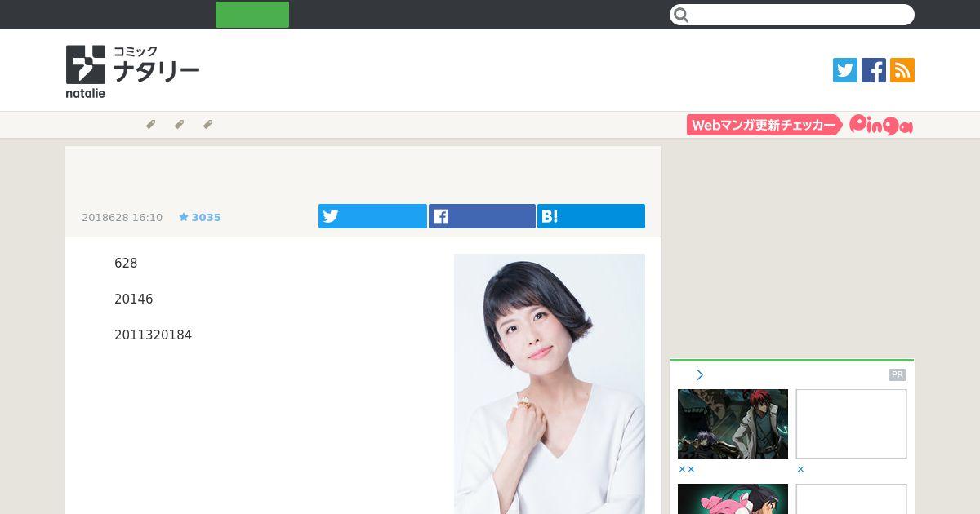Open the empty white thumbnail beside anime image
Screen dimensions: 980x514
point(851,423)
